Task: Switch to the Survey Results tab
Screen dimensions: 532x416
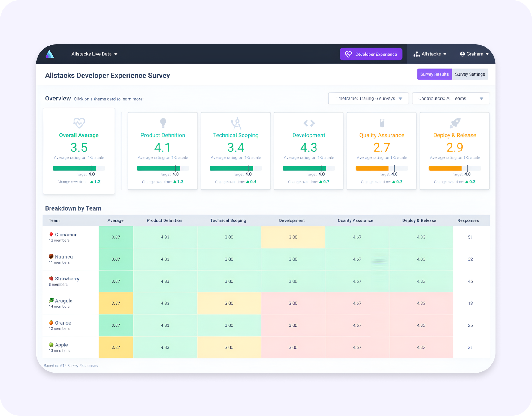Action: pos(434,74)
